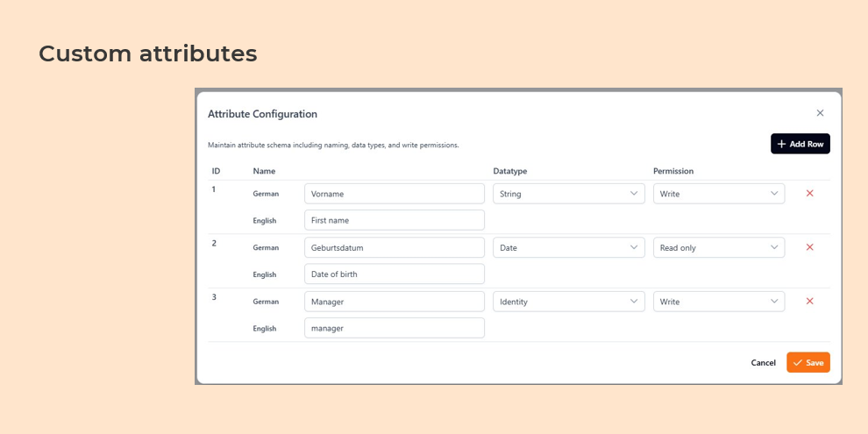Change the Read only permission dropdown

click(x=718, y=247)
